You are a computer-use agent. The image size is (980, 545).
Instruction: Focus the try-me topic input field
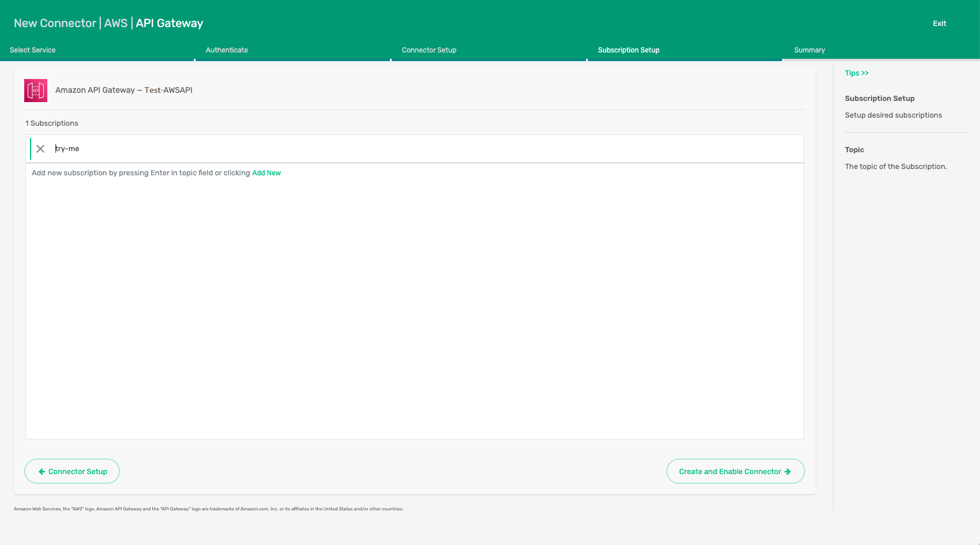click(404, 149)
